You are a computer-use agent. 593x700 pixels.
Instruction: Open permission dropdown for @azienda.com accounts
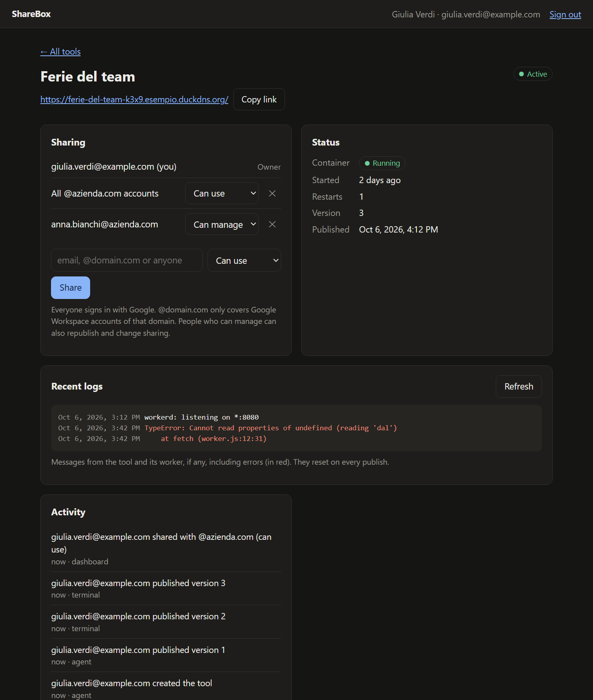(222, 193)
